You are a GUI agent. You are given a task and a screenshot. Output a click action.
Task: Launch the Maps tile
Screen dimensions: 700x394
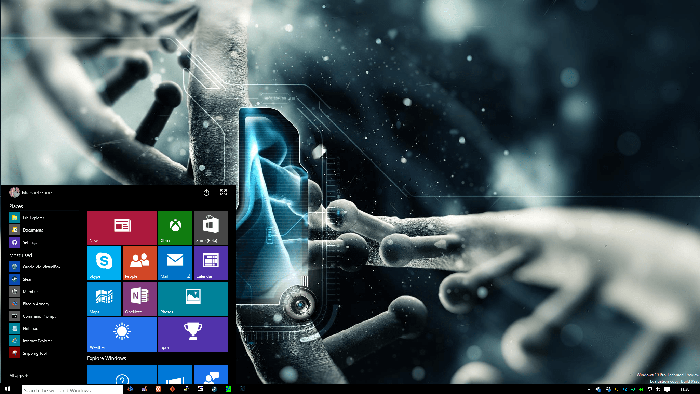tap(104, 299)
